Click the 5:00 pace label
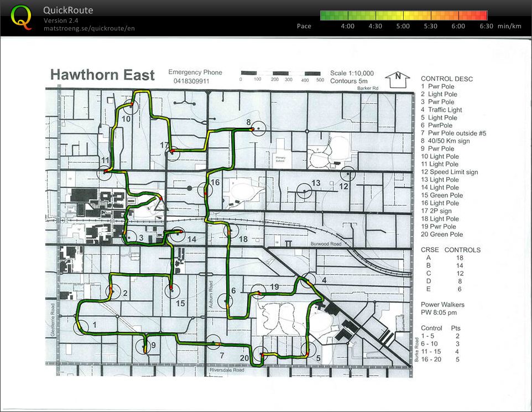Viewport: 532px width, 412px height. point(403,26)
